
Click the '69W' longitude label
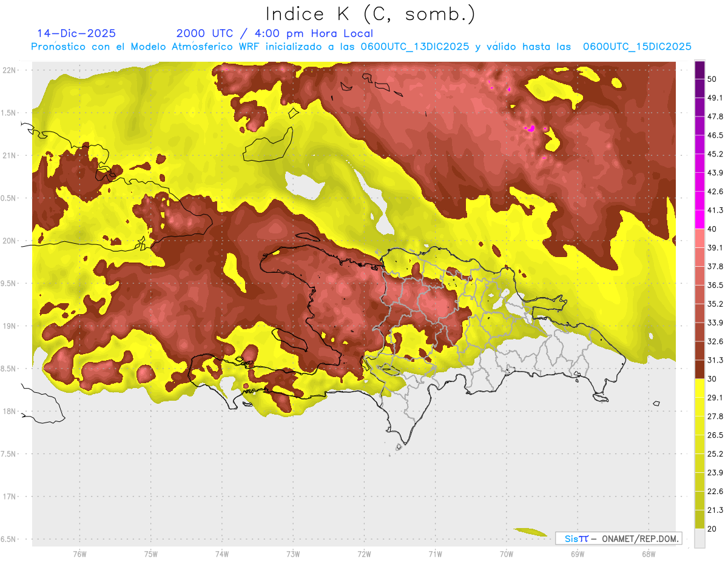pyautogui.click(x=577, y=554)
